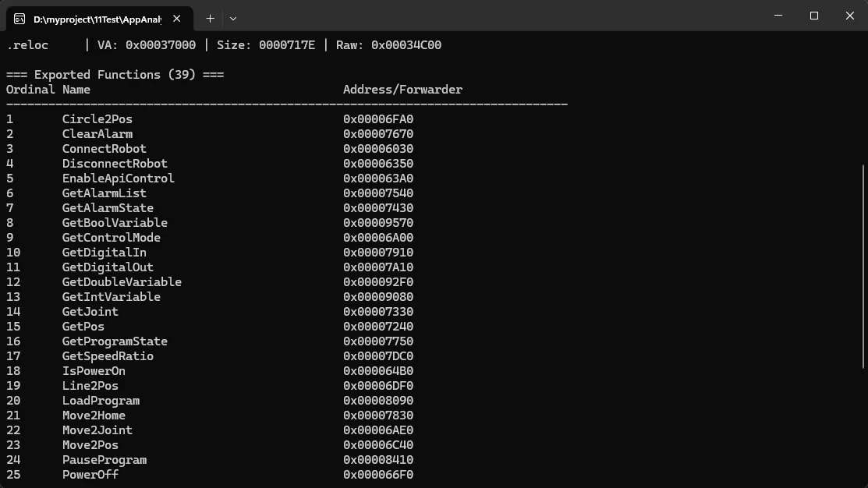868x488 pixels.
Task: Click the ConnectRobot function name
Action: tap(104, 149)
